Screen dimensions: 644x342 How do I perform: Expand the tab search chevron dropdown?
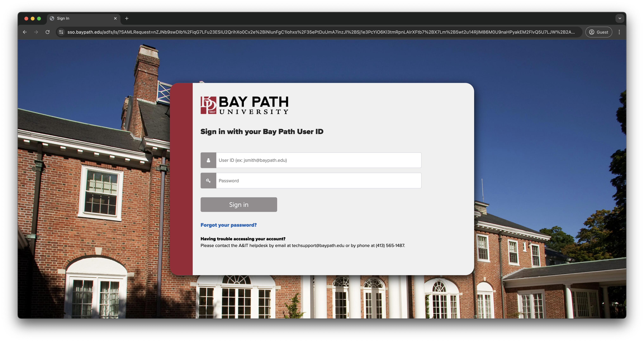point(619,18)
